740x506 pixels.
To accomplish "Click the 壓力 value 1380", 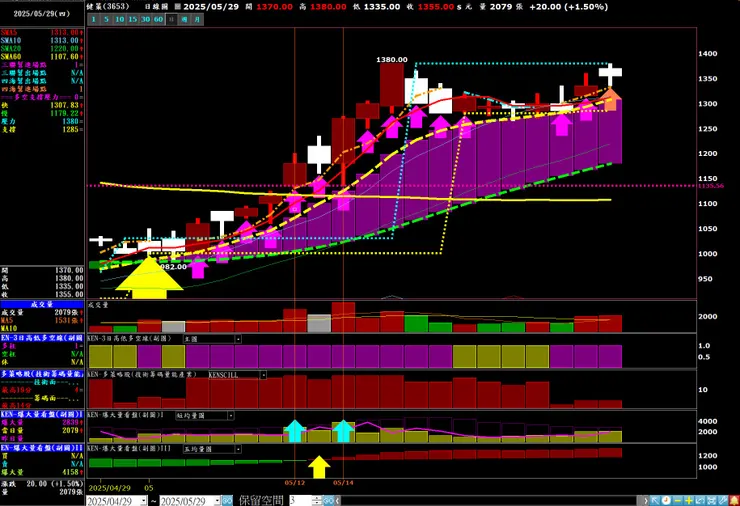I will (70, 121).
